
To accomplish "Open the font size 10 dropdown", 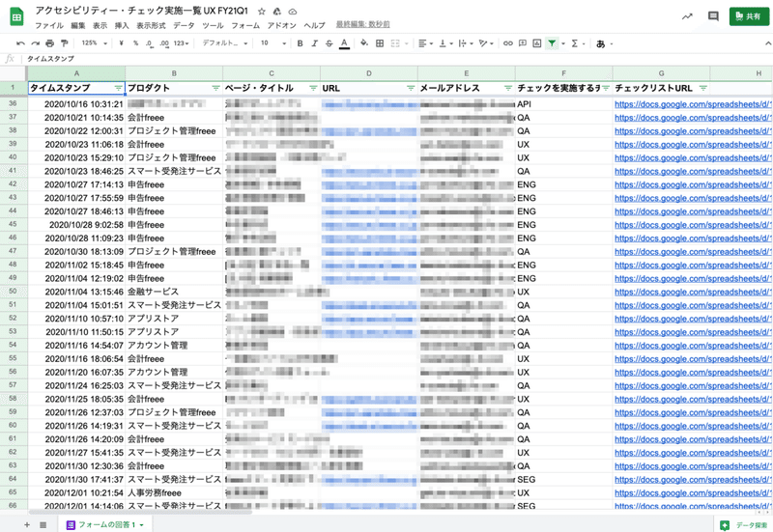I will [273, 43].
